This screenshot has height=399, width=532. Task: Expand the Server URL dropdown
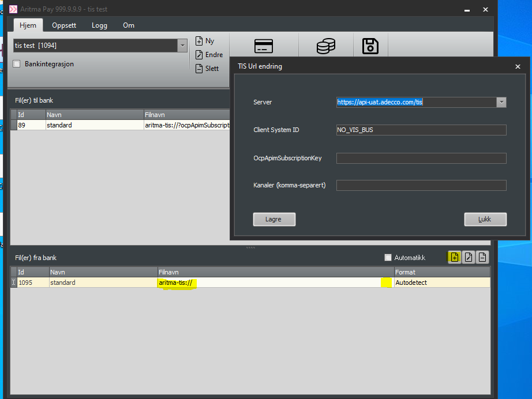click(x=501, y=102)
